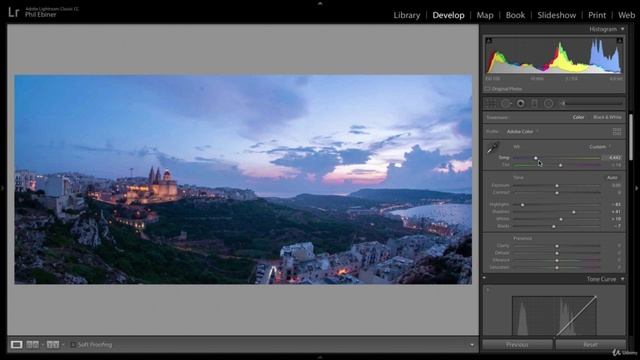The height and width of the screenshot is (360, 640).
Task: Open the Print module
Action: [597, 15]
